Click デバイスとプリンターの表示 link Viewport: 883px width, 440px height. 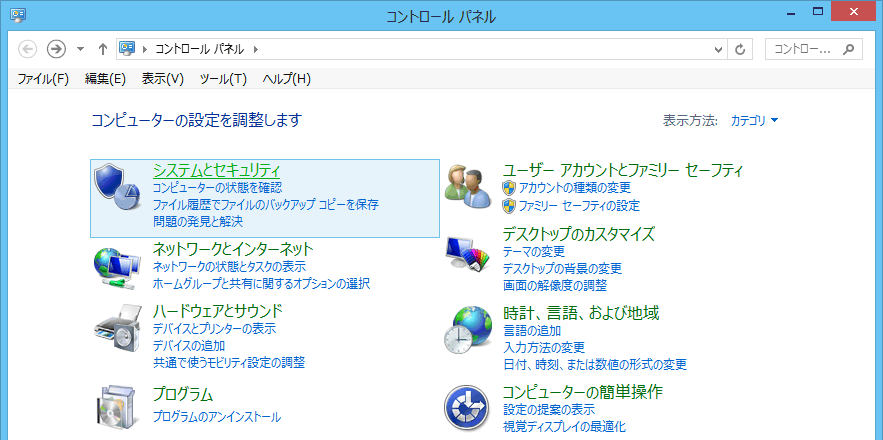click(215, 328)
